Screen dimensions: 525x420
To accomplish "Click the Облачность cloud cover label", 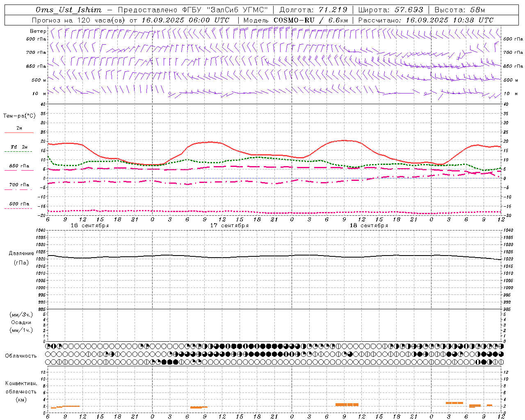I will coord(21,356).
